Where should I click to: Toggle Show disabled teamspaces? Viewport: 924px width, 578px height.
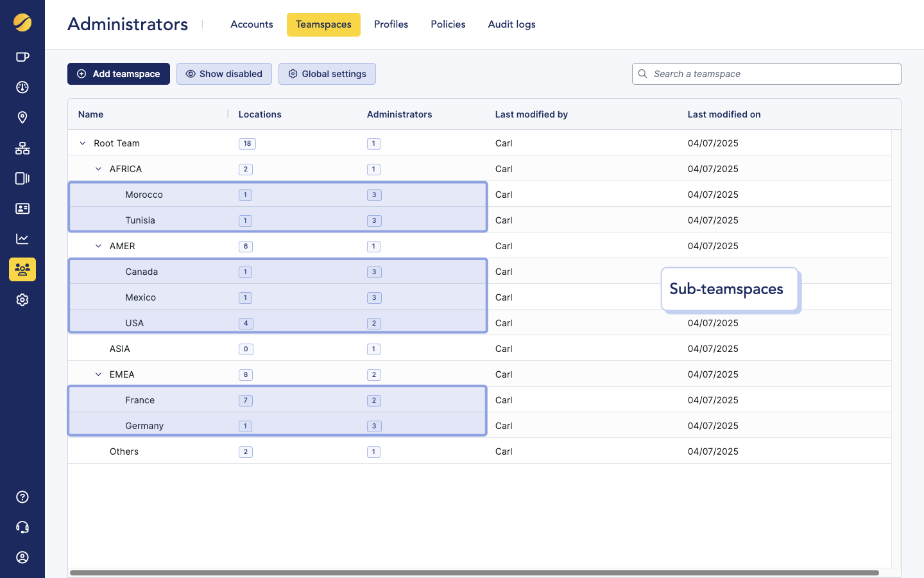[224, 73]
